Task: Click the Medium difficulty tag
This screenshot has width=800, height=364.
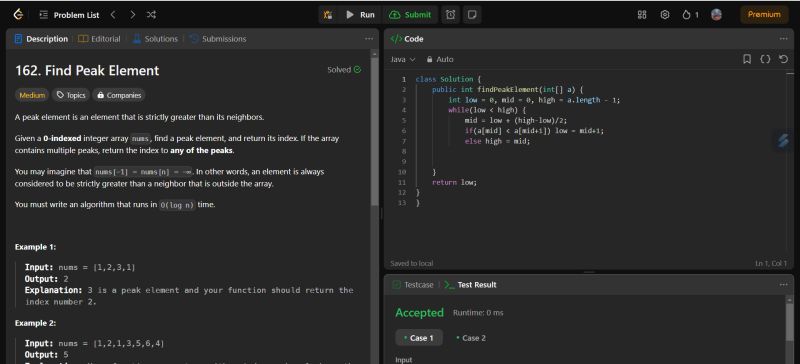Action: pos(32,95)
